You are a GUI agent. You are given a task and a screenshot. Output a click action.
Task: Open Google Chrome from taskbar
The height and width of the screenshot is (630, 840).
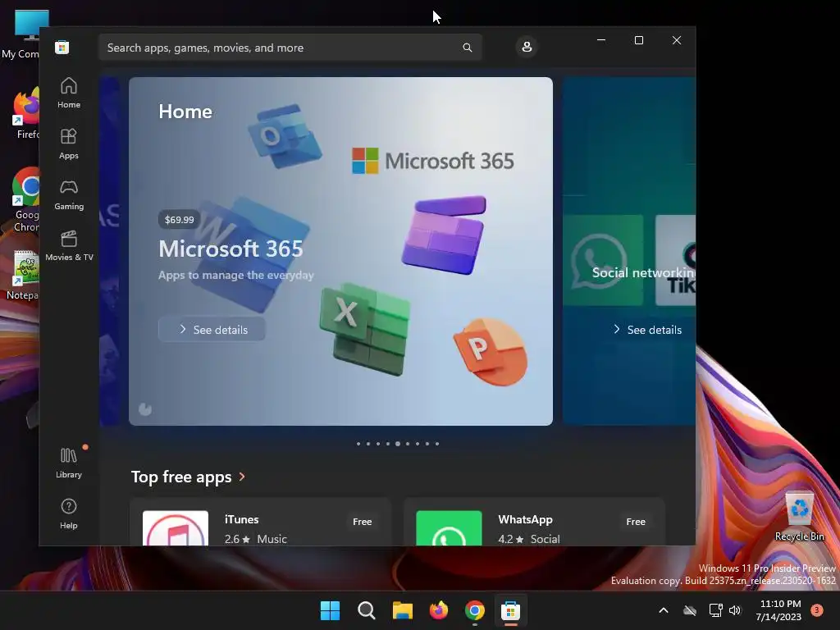pyautogui.click(x=475, y=610)
